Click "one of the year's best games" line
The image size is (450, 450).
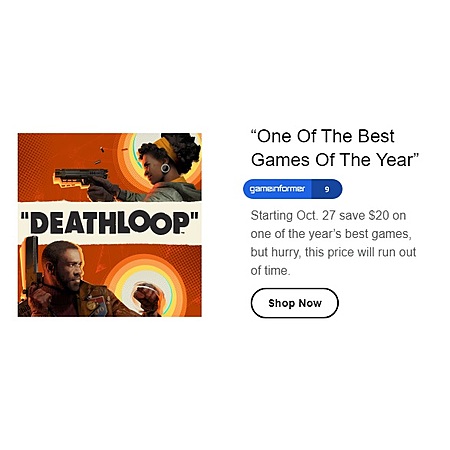click(331, 234)
